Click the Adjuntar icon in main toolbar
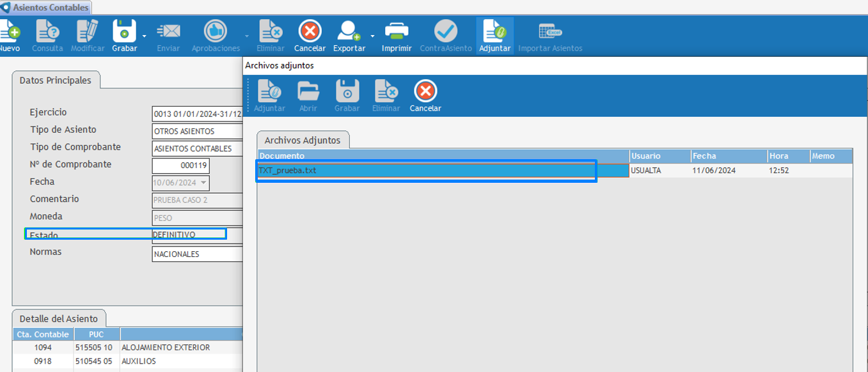Image resolution: width=868 pixels, height=372 pixels. pos(494,32)
